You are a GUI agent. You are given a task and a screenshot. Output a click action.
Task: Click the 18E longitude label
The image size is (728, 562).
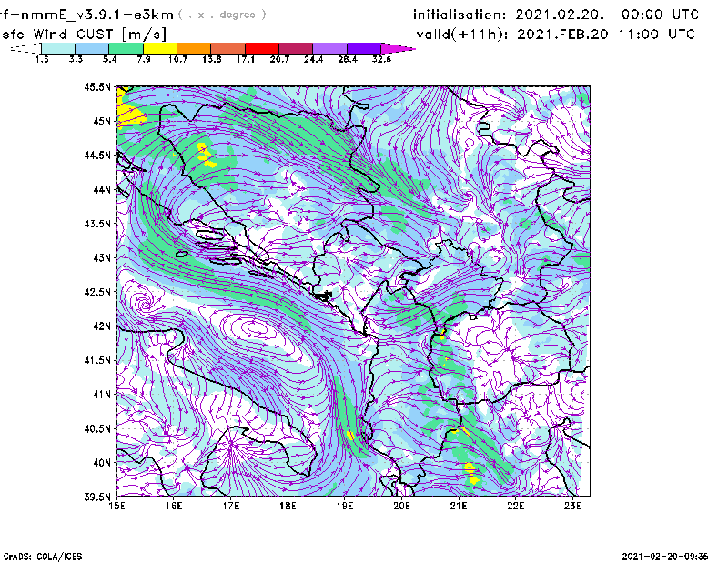click(288, 506)
